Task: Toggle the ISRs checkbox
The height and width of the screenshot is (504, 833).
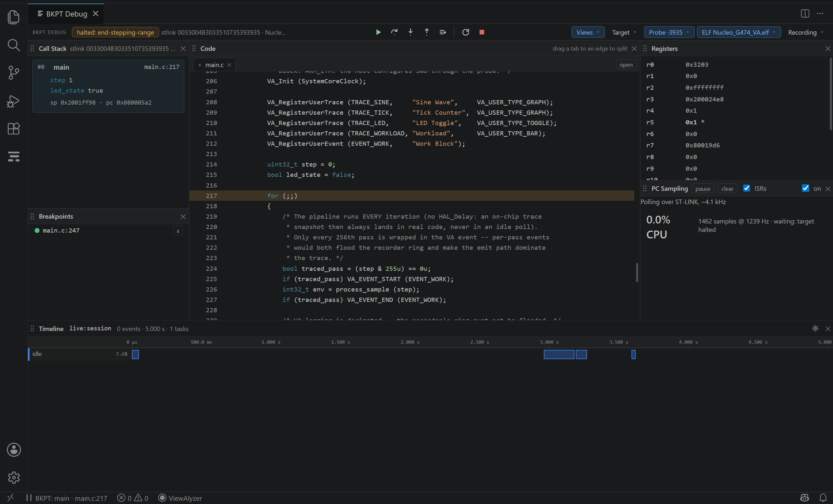Action: [747, 188]
